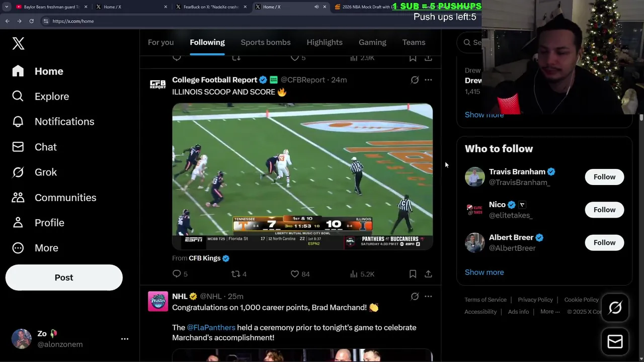
Task: Open Travis Branham's profile
Action: (x=517, y=172)
